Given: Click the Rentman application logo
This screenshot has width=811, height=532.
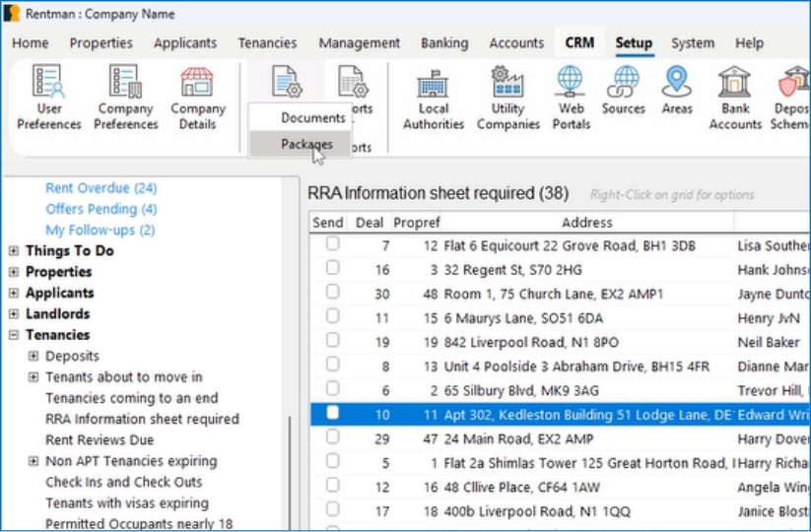Looking at the screenshot, I should pyautogui.click(x=12, y=14).
